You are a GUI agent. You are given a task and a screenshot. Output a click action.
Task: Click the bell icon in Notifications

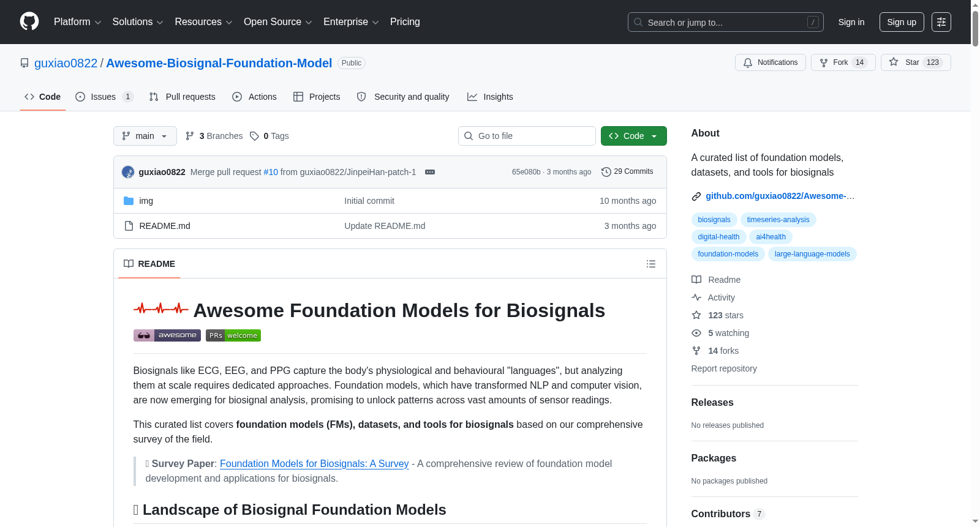point(748,62)
